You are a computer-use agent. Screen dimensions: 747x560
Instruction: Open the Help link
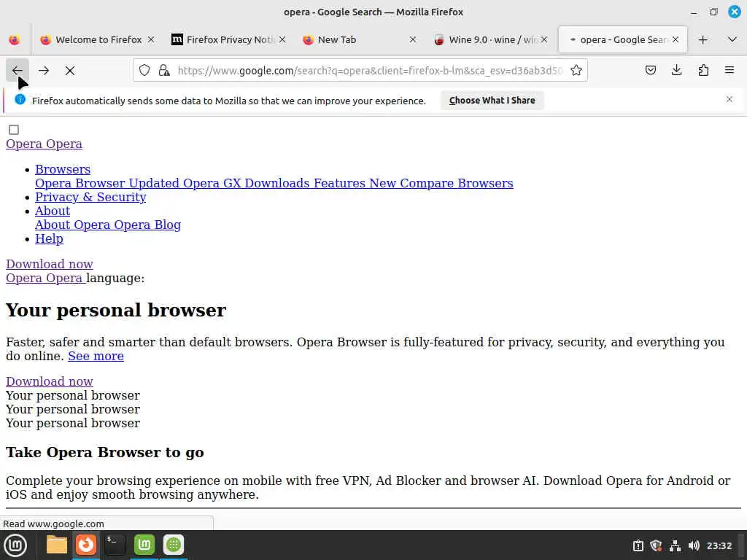pos(49,238)
